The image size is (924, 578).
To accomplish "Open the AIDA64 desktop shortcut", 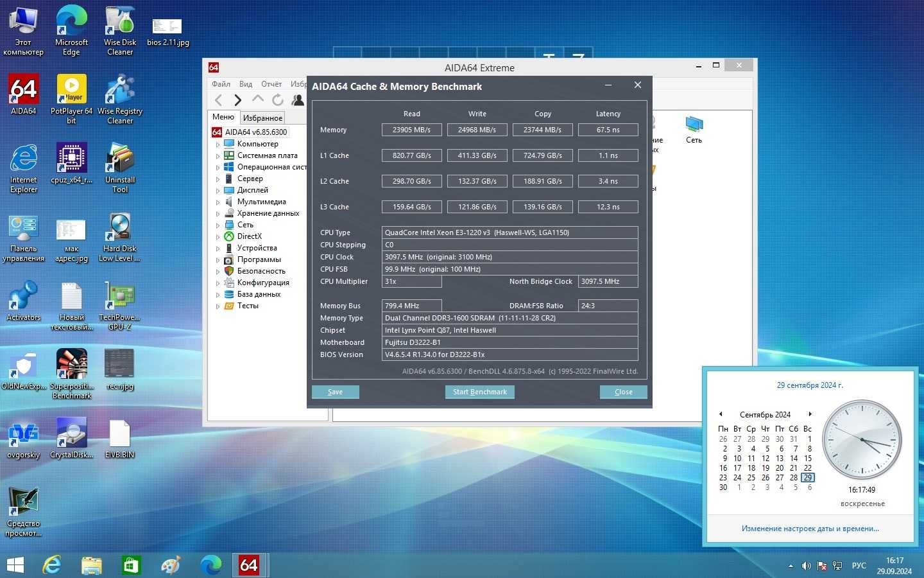I will (x=24, y=94).
